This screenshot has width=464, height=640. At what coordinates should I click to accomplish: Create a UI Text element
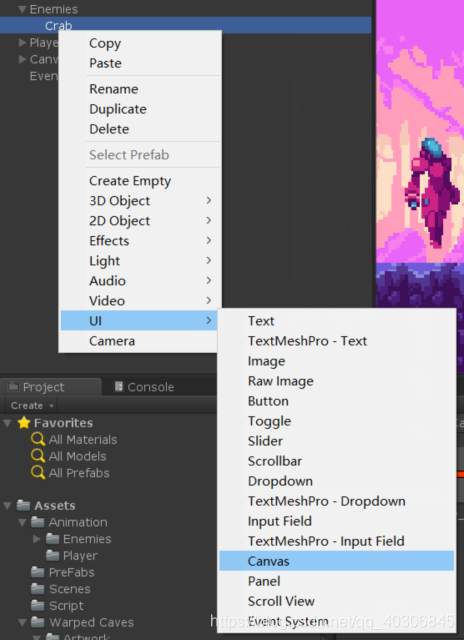[337, 321]
